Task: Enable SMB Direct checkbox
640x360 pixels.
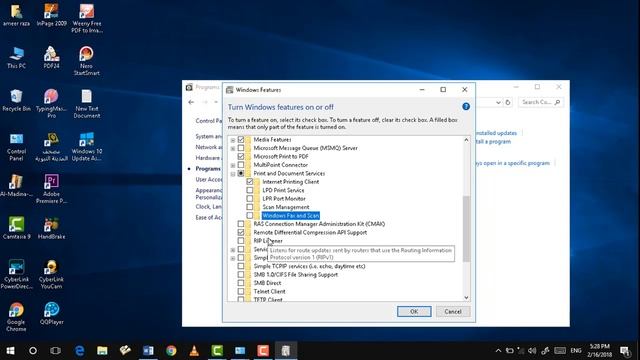Action: (241, 283)
